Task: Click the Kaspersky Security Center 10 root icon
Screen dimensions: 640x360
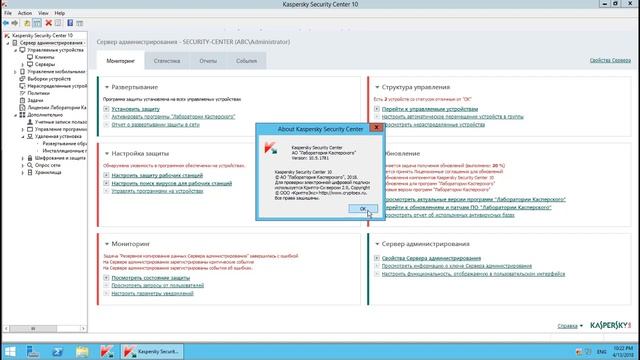Action: click(7, 36)
